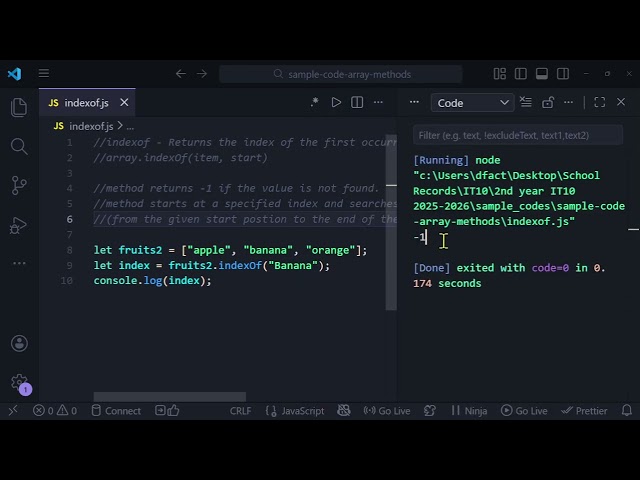
Task: Click the Ninja status bar item
Action: (469, 411)
